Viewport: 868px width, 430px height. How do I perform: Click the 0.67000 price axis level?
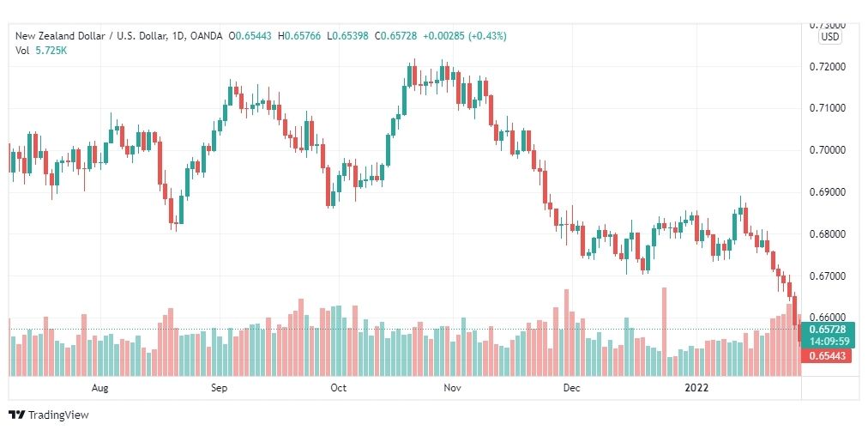coord(829,276)
